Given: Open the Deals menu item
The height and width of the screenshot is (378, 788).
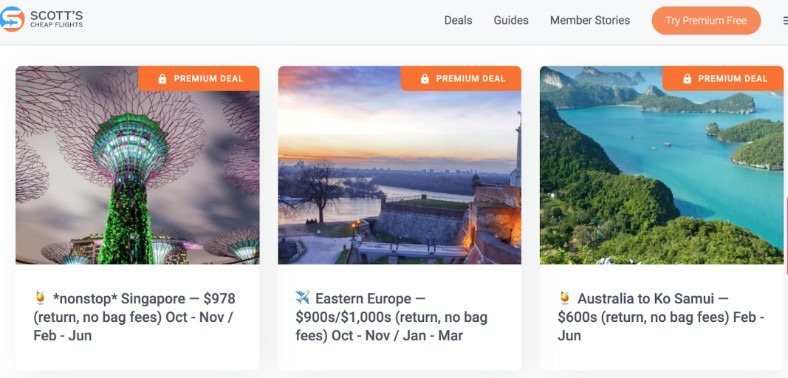Looking at the screenshot, I should pos(458,21).
